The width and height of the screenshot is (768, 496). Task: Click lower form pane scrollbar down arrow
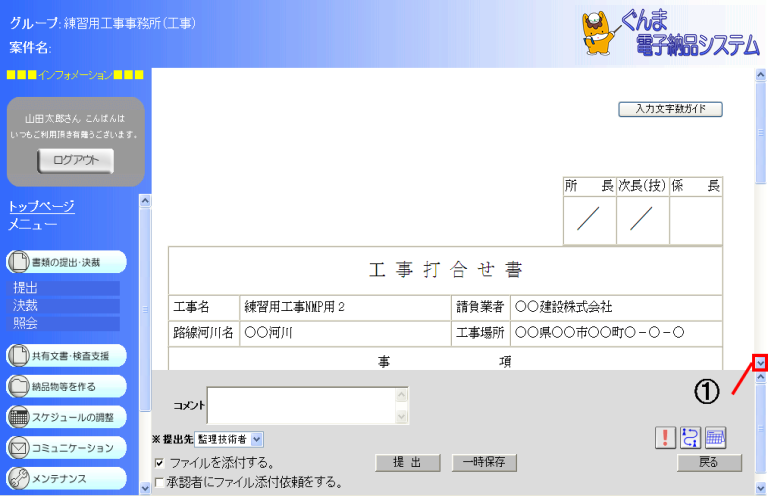pyautogui.click(x=760, y=488)
